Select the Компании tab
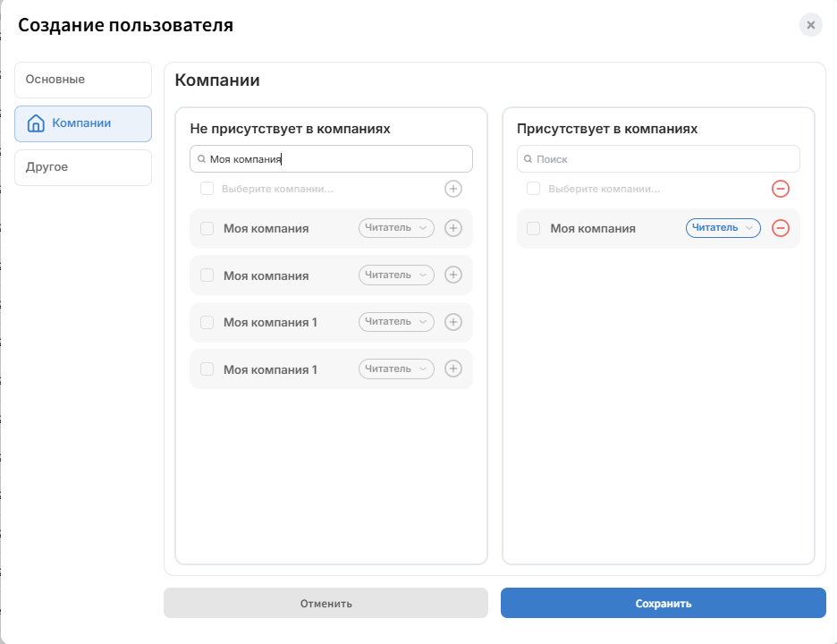 pyautogui.click(x=83, y=123)
